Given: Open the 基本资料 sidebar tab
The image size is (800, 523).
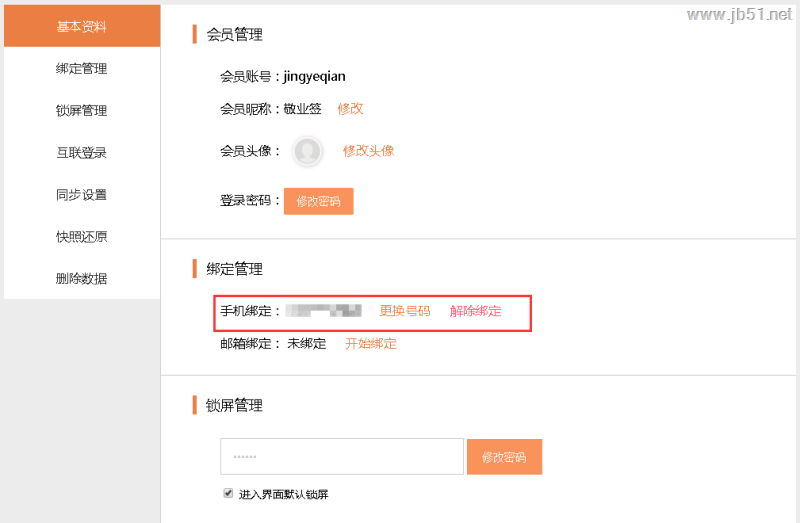Looking at the screenshot, I should [x=81, y=27].
